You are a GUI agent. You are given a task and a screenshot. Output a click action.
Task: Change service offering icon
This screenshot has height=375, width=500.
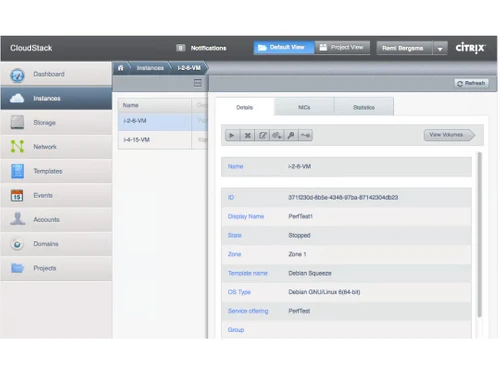point(305,135)
